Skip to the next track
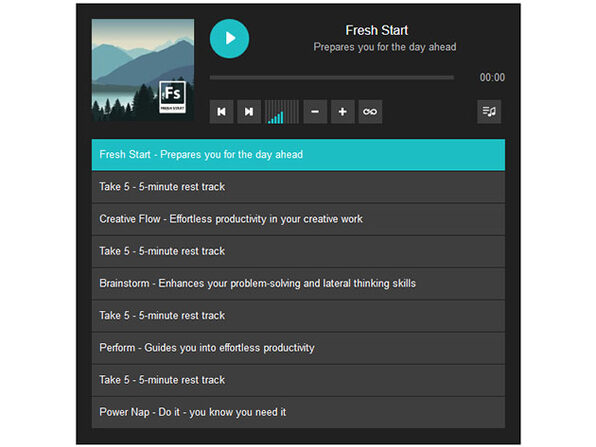 point(249,112)
